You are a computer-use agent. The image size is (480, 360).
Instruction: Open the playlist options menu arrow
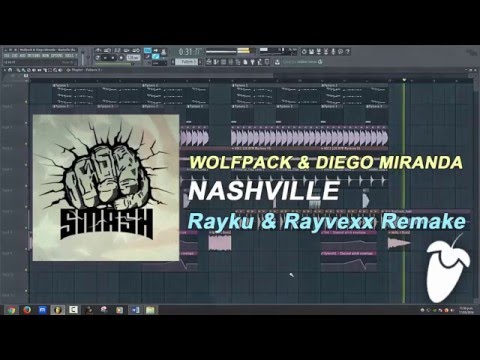point(5,70)
